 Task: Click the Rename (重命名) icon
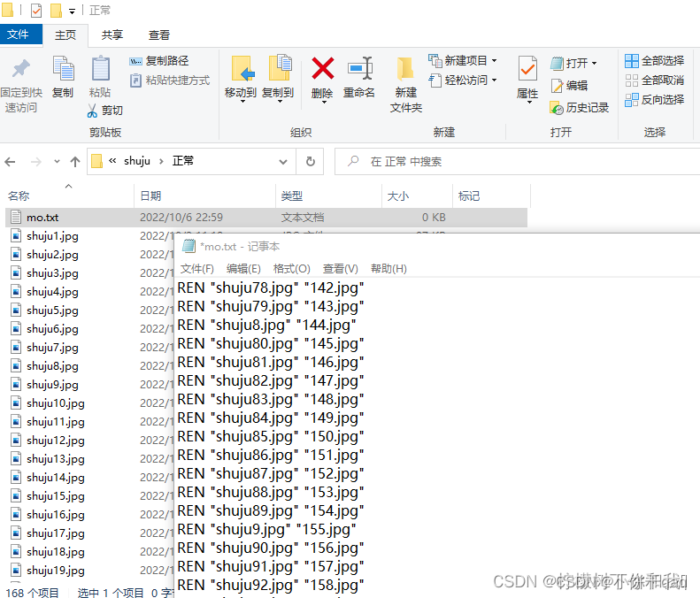[x=360, y=68]
